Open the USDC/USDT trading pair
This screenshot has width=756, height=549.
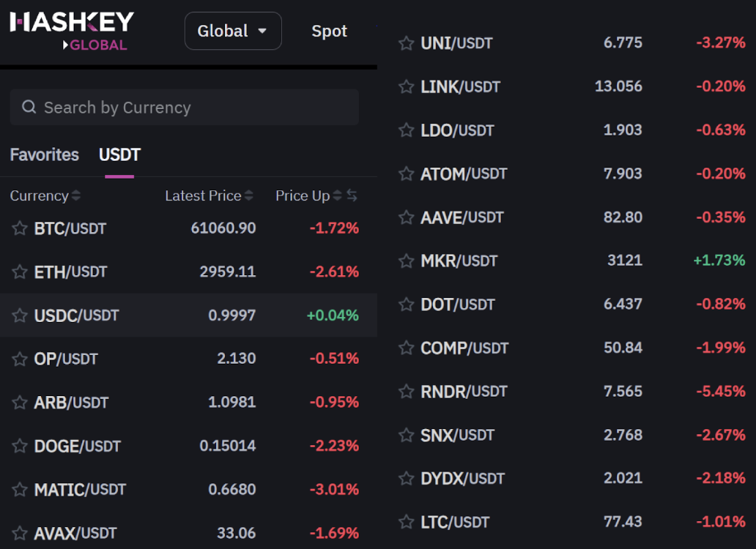76,315
